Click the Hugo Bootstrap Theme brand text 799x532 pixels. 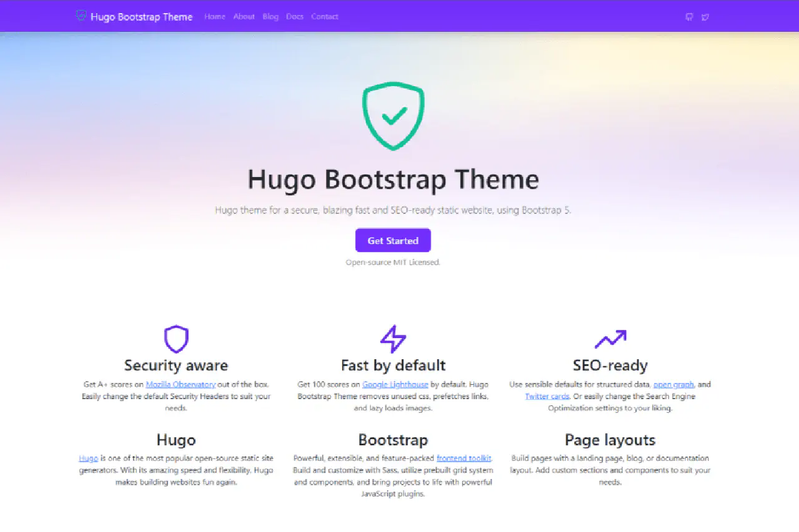pos(141,17)
